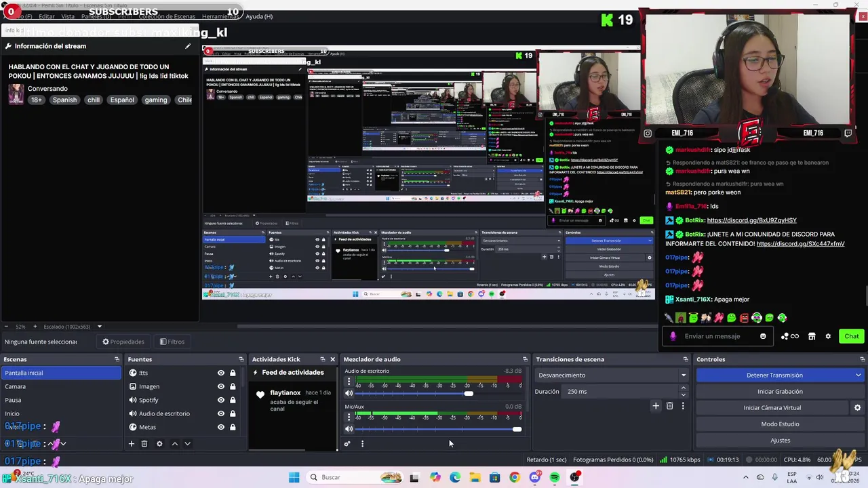Select the Pausa scene
This screenshot has width=868, height=488.
(61, 400)
